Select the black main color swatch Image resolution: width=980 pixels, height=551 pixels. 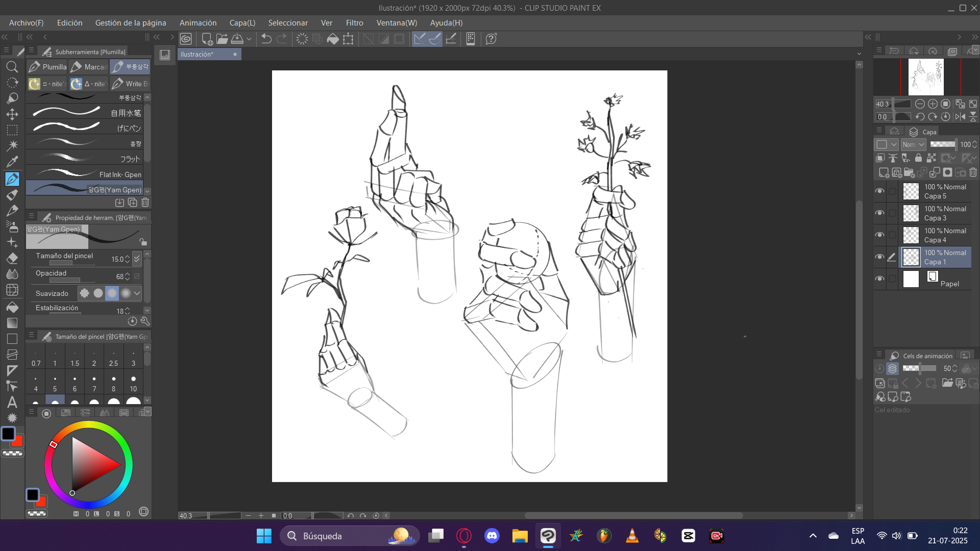click(x=8, y=434)
